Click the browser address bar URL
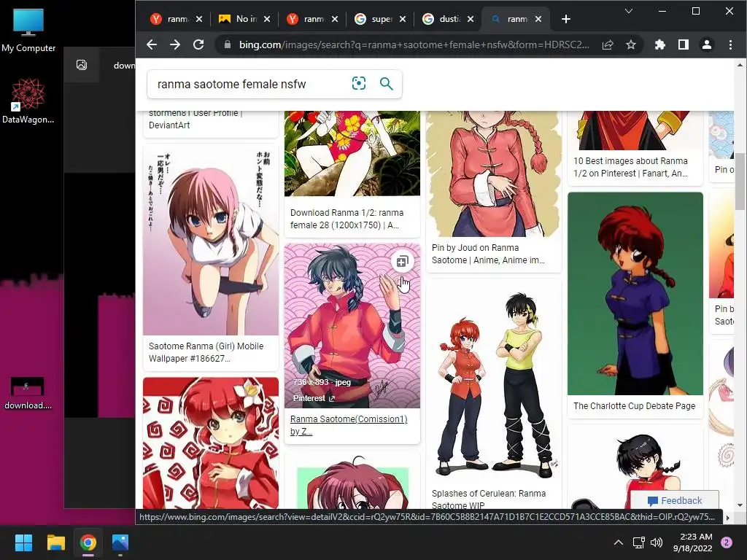The width and height of the screenshot is (747, 560). (x=414, y=44)
